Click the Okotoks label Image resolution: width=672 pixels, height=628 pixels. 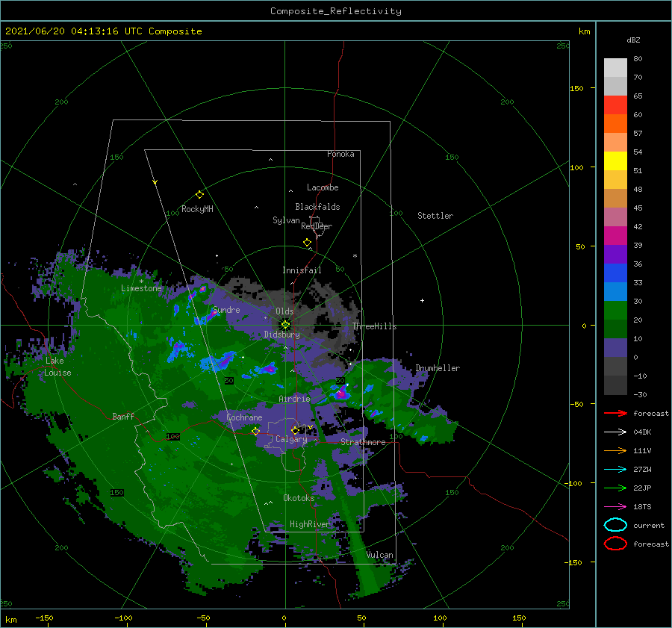(x=299, y=498)
